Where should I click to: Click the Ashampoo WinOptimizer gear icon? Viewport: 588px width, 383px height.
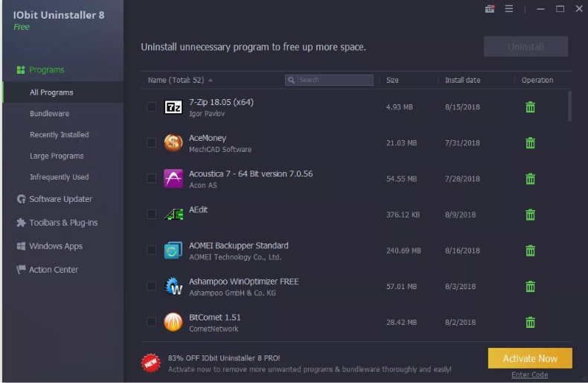coord(173,286)
